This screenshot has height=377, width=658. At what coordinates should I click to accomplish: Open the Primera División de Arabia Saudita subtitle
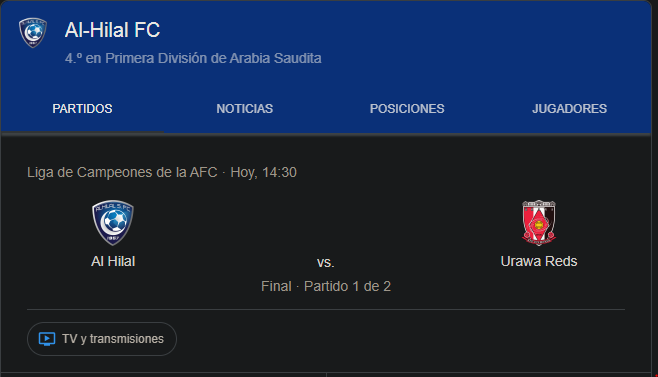click(193, 58)
